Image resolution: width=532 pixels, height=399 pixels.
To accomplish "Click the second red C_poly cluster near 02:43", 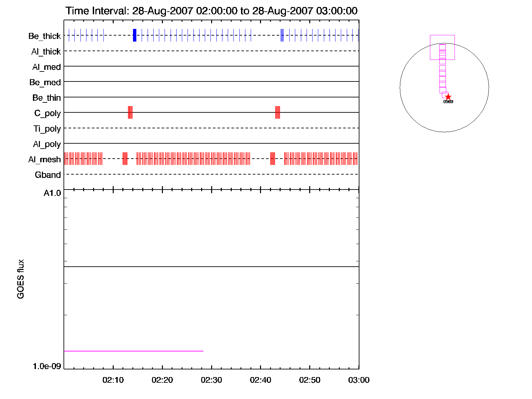I will click(x=278, y=112).
